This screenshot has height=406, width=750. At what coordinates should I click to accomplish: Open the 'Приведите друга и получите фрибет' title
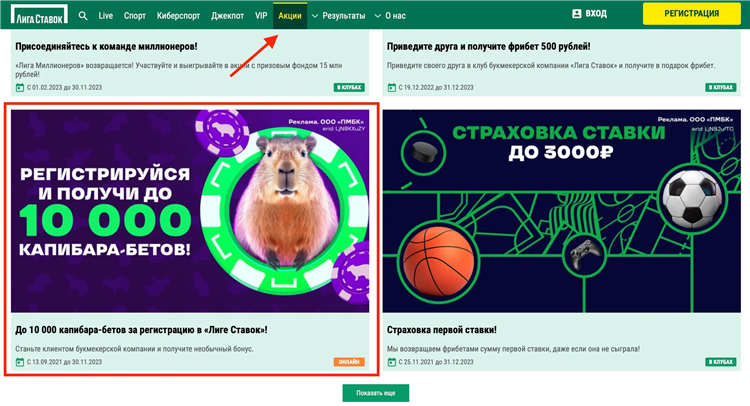[488, 46]
